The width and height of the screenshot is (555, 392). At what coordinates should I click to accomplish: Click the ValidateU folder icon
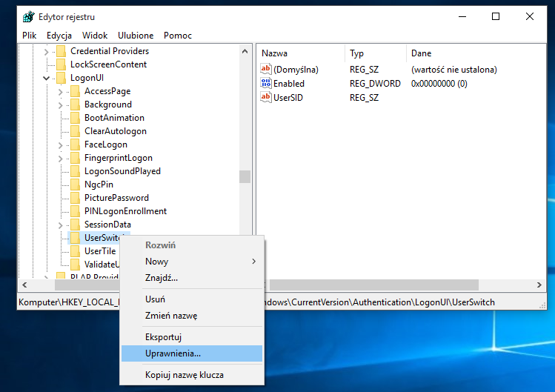[x=75, y=265]
